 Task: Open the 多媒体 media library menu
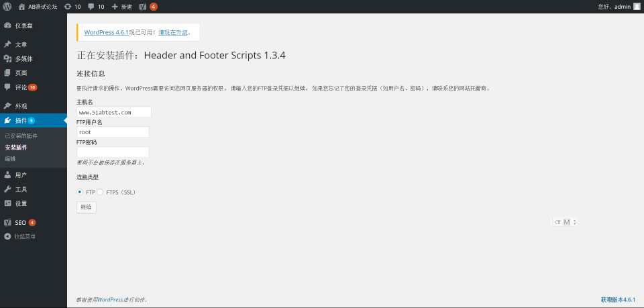24,58
